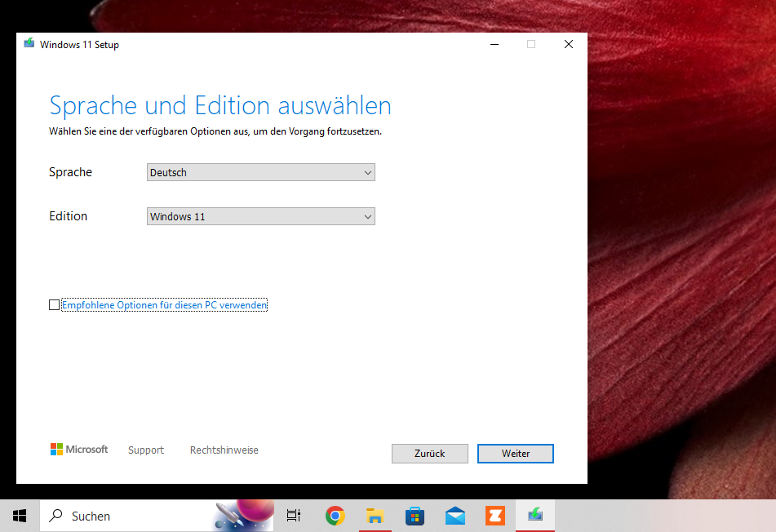This screenshot has height=532, width=776.
Task: Open File Explorer from the taskbar
Action: coord(375,516)
